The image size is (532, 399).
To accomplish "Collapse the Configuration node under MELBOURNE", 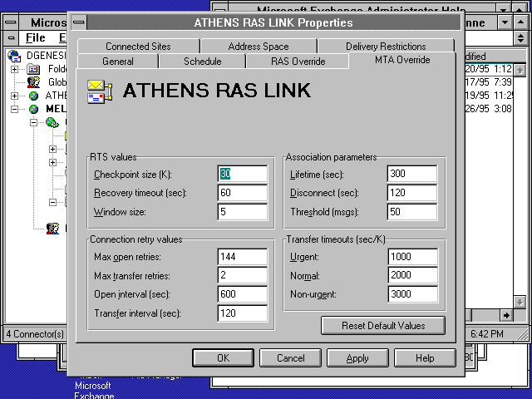I will (33, 122).
